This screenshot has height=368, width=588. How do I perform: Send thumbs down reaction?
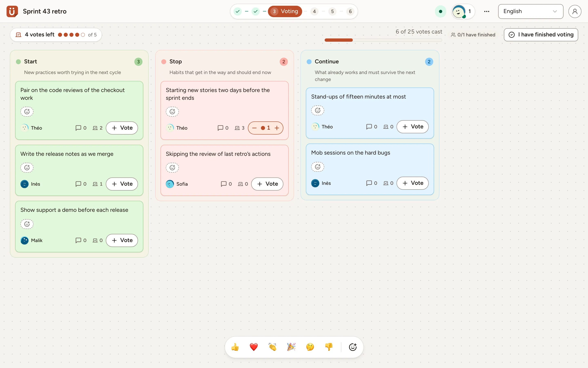[329, 347]
